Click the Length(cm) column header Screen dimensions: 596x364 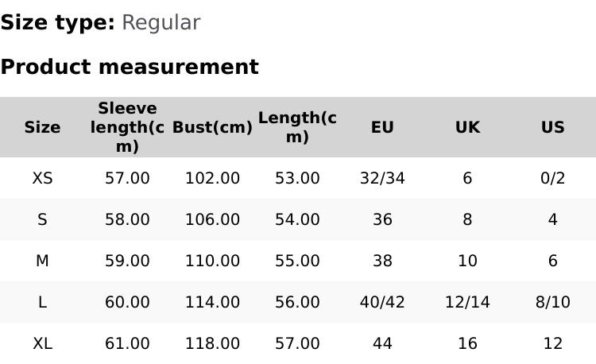297,127
